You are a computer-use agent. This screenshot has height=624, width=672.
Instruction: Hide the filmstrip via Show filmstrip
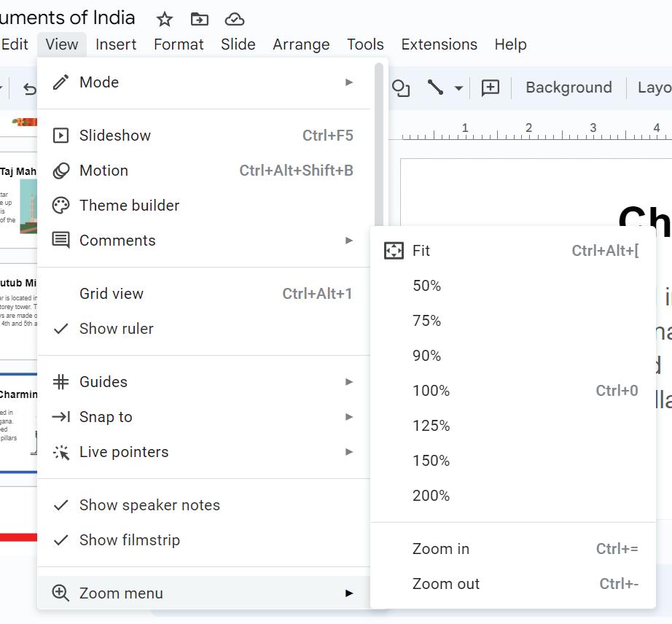pos(129,540)
